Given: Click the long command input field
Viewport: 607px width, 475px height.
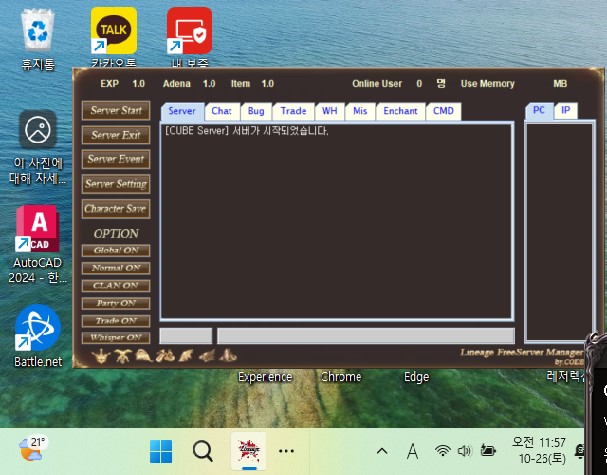Looking at the screenshot, I should [x=366, y=336].
